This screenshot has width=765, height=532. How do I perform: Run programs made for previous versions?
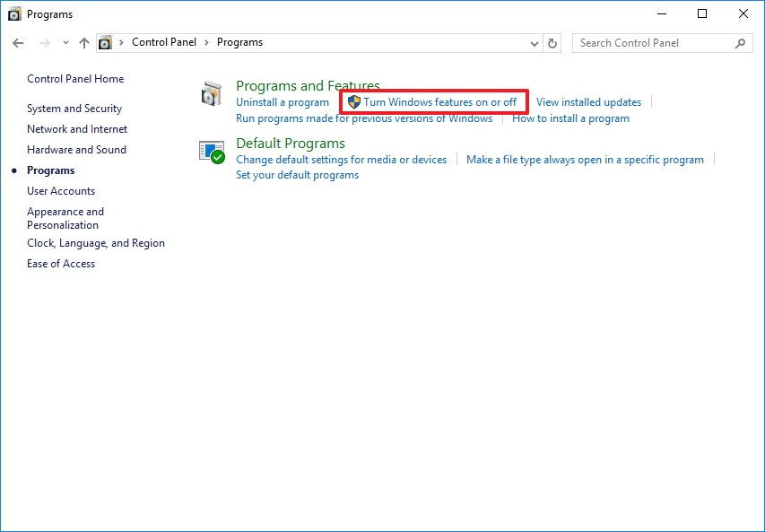[x=364, y=118]
